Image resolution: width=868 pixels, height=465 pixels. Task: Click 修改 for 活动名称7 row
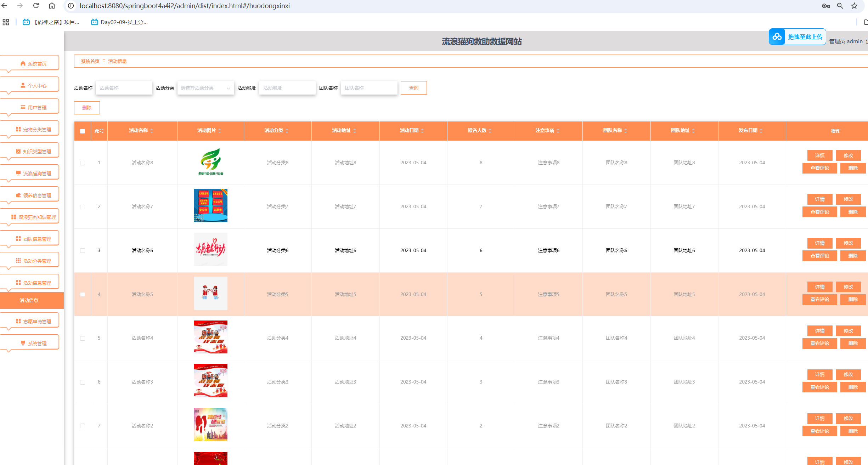(x=848, y=199)
